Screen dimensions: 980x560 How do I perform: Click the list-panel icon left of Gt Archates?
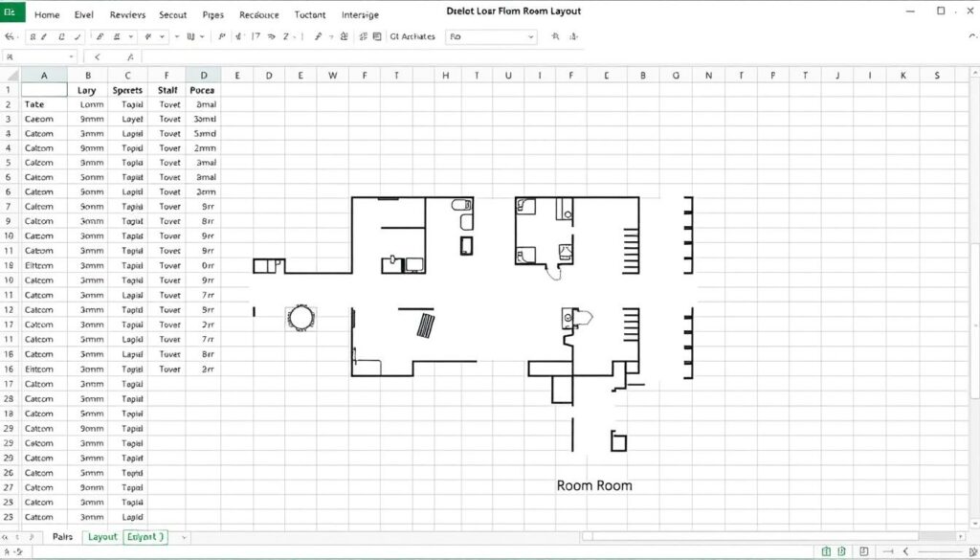pyautogui.click(x=377, y=37)
